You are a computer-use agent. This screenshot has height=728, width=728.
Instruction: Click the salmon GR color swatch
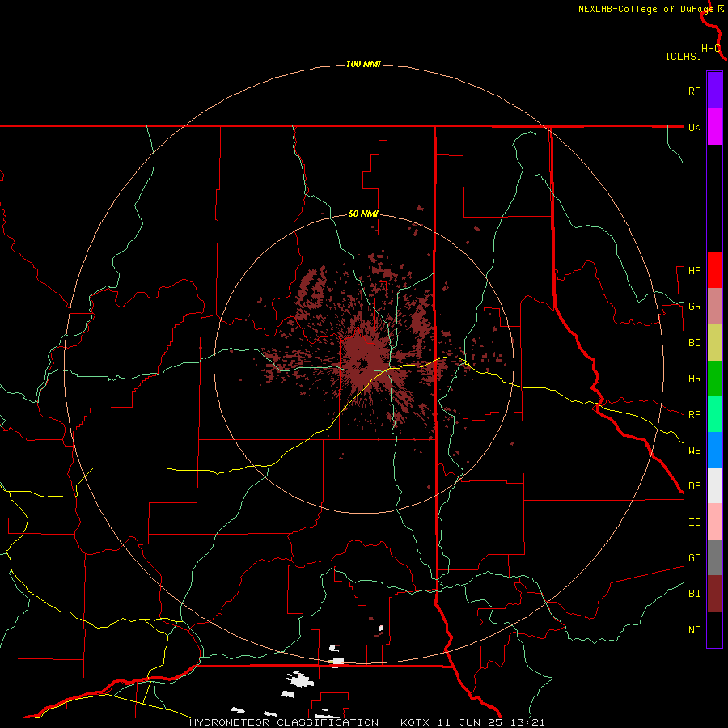(714, 307)
